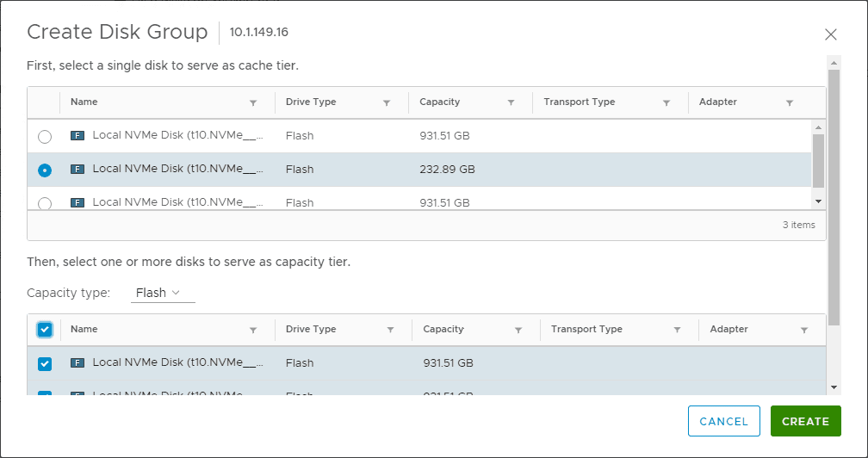Click the CREATE button

(805, 421)
